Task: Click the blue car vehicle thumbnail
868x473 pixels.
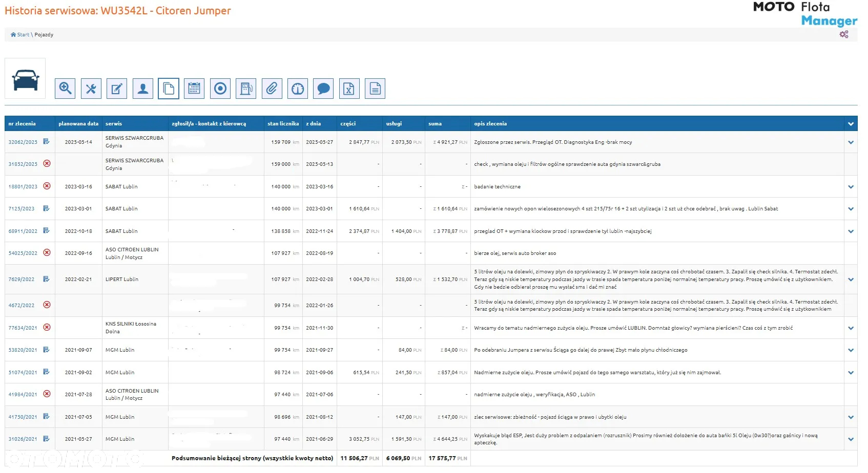Action: coord(25,78)
